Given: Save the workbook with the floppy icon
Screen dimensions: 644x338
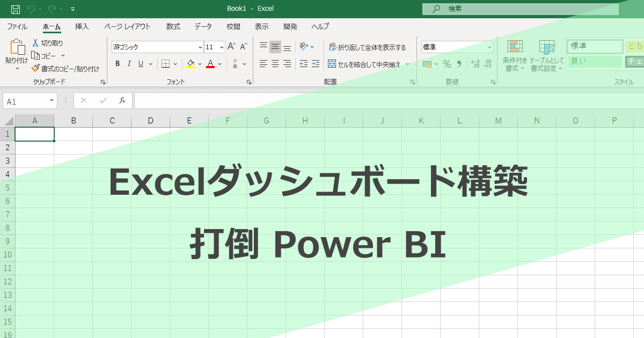Looking at the screenshot, I should [x=16, y=9].
